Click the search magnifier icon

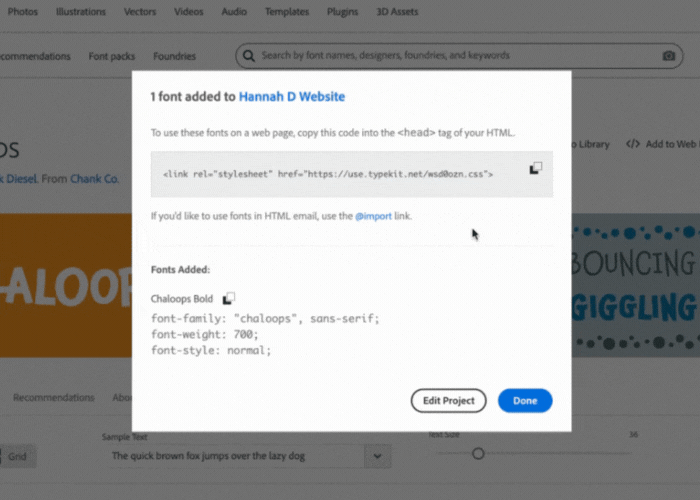coord(249,56)
